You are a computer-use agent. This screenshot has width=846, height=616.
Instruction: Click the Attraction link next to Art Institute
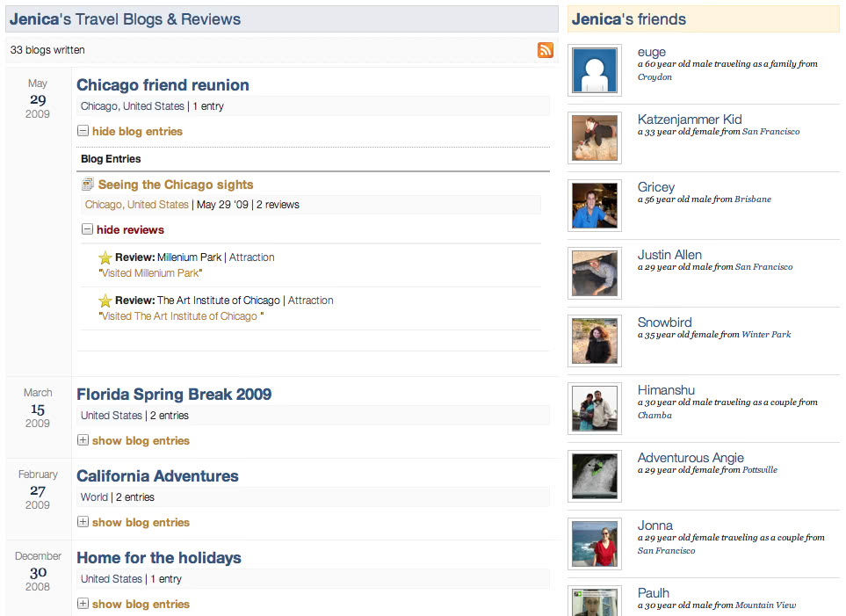pyautogui.click(x=311, y=301)
